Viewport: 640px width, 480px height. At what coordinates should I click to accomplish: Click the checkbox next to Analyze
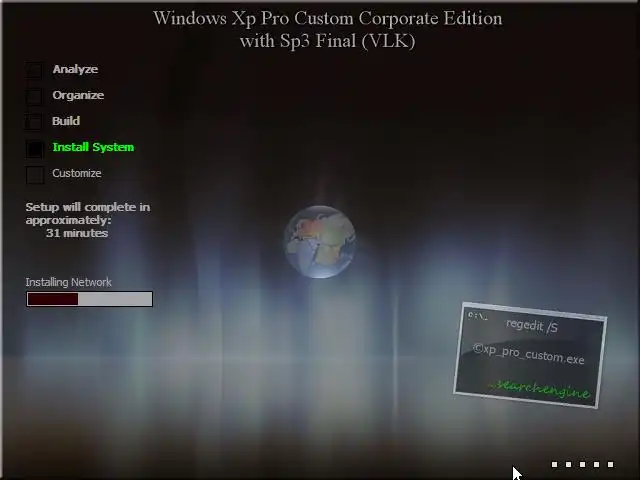[34, 70]
